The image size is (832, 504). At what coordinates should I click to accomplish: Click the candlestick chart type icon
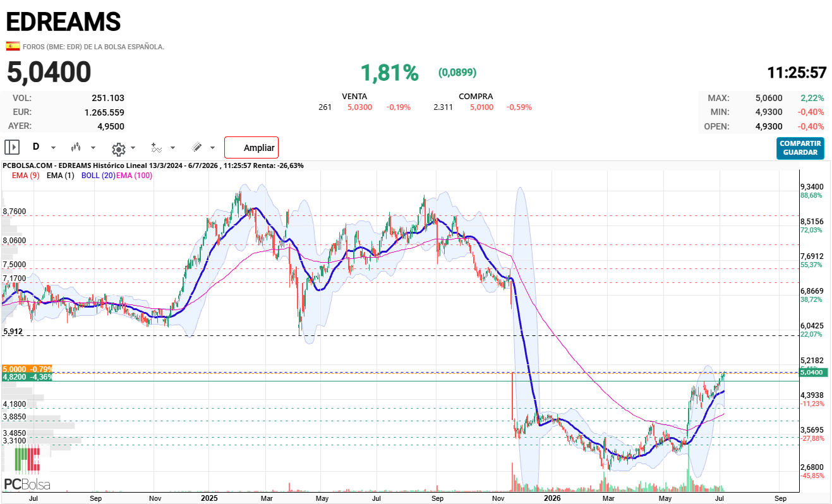point(76,147)
